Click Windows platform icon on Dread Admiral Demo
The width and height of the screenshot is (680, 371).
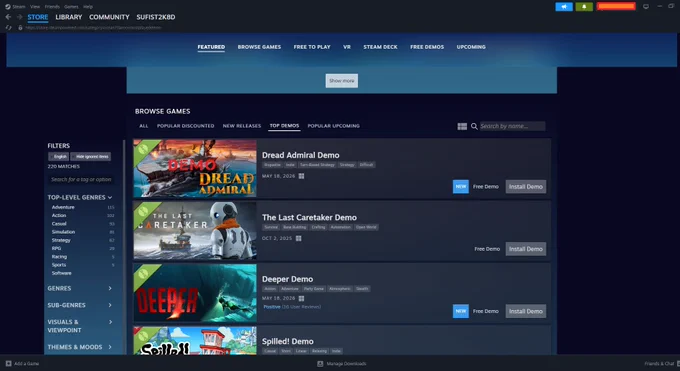(x=301, y=176)
